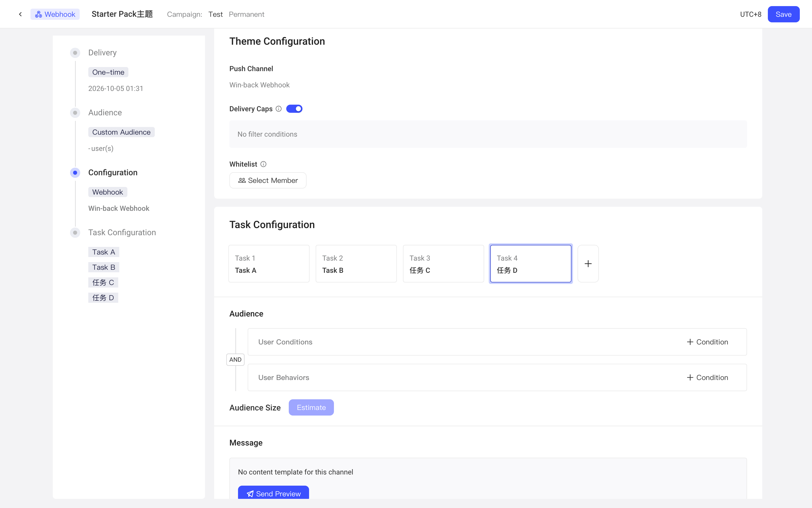Toggle the AND logic operator
Image resolution: width=812 pixels, height=508 pixels.
(x=235, y=359)
